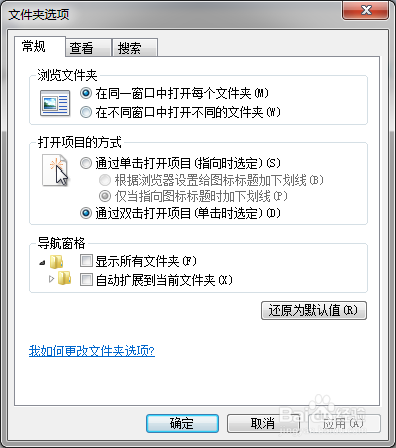Screen dimensions: 396x448
Task: Click 还原为默认值 button
Action: click(314, 310)
